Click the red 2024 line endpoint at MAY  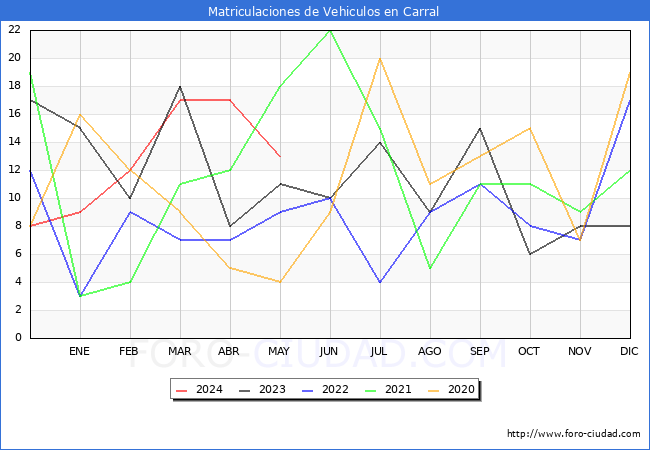tap(280, 157)
